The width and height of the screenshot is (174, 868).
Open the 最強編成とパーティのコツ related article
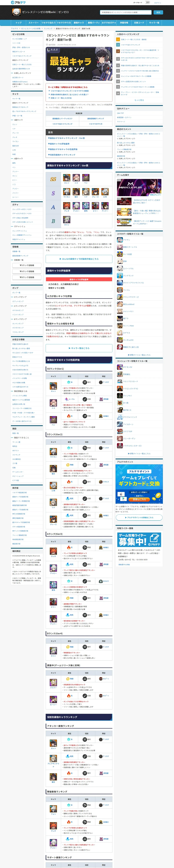(x=62, y=119)
